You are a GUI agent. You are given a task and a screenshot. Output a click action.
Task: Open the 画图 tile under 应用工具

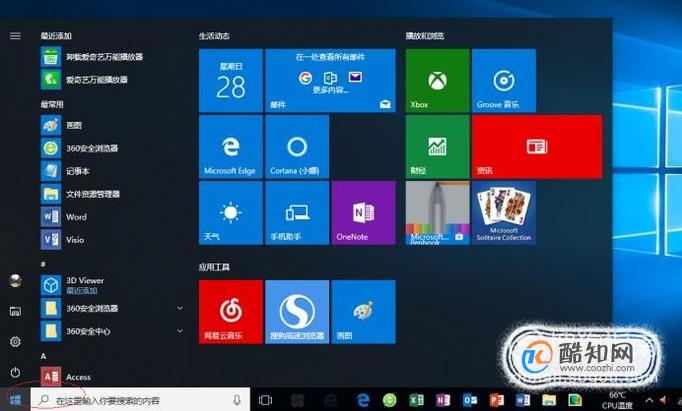[x=363, y=312]
